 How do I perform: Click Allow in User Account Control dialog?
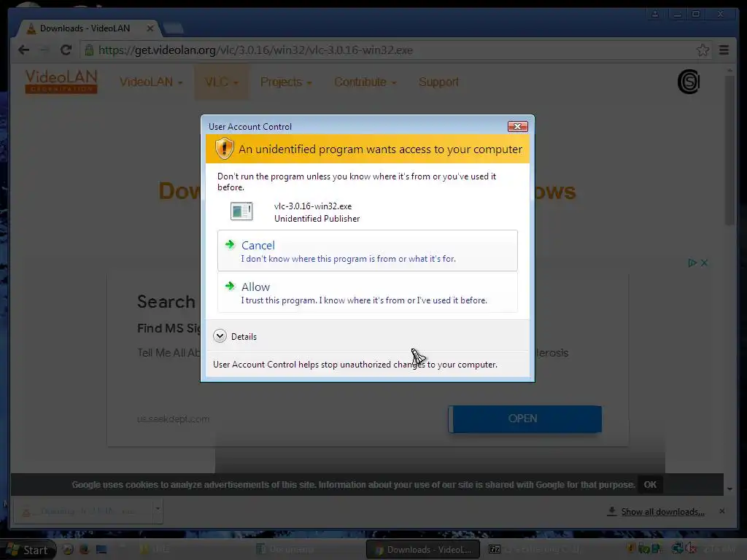(x=368, y=292)
